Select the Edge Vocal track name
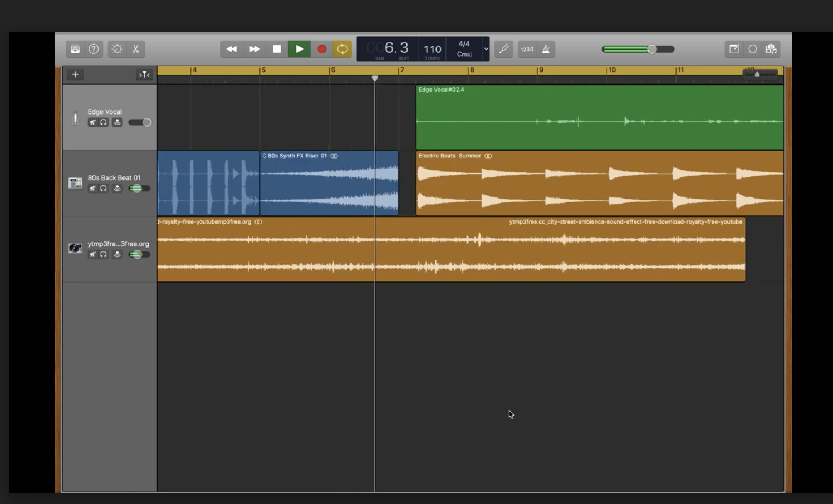The image size is (833, 504). point(105,112)
